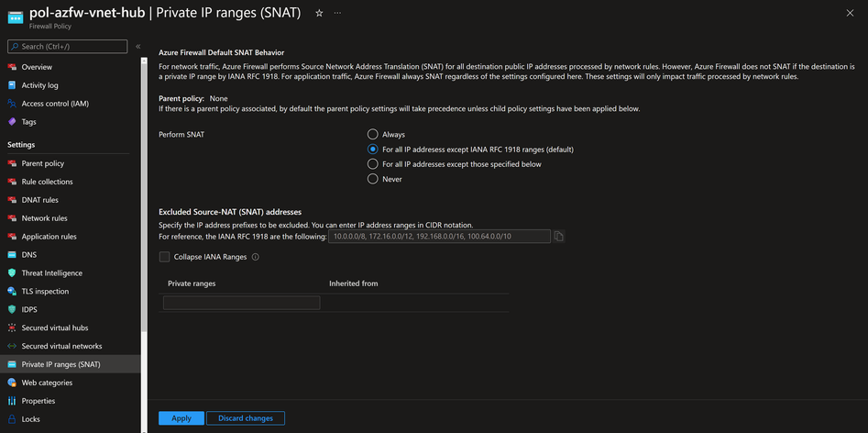Select the except those specified below option

pos(372,164)
